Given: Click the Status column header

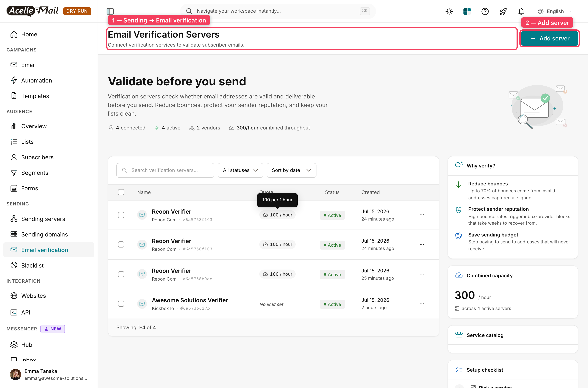Looking at the screenshot, I should [x=332, y=192].
